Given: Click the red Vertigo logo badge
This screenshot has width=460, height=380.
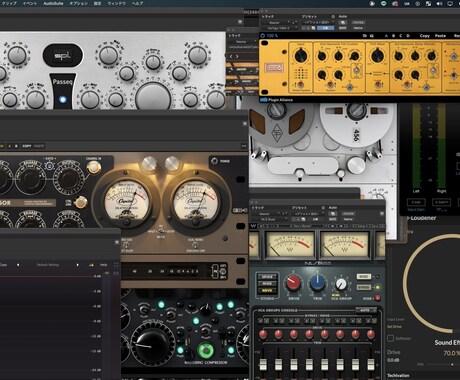Looking at the screenshot, I should [x=274, y=68].
